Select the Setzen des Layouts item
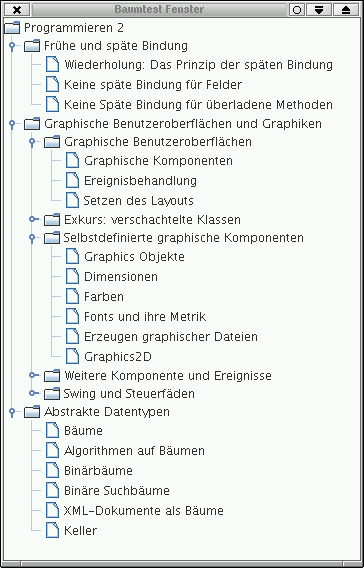The height and width of the screenshot is (568, 364). click(x=139, y=201)
